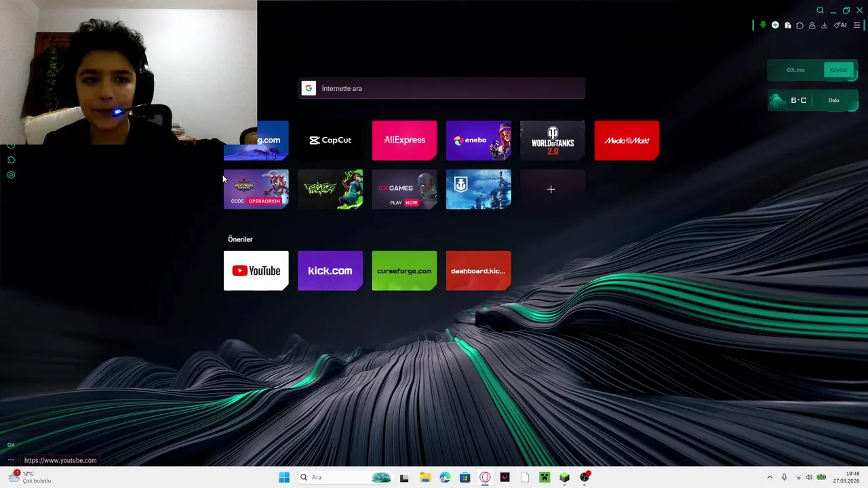Open the volume speaker tray icon

point(808,477)
